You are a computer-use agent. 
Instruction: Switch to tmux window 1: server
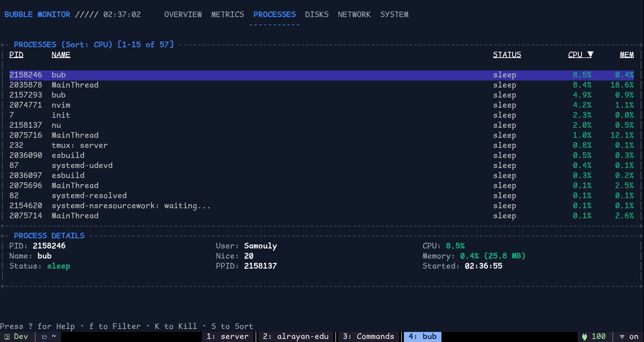[x=227, y=336]
